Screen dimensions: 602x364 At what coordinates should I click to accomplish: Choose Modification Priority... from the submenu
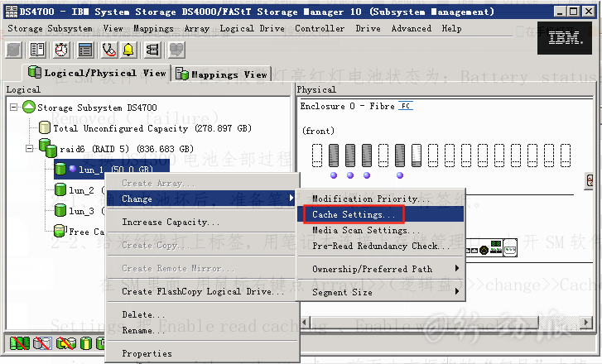click(x=381, y=199)
